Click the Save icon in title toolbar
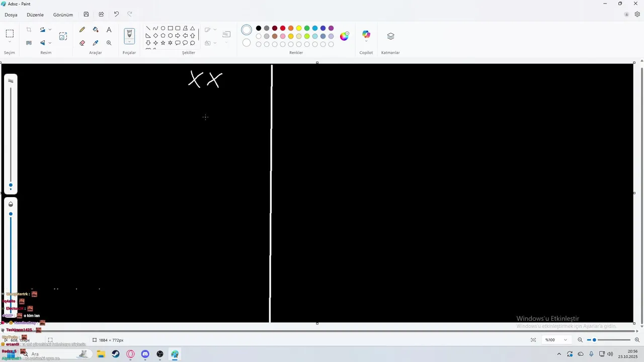 86,15
